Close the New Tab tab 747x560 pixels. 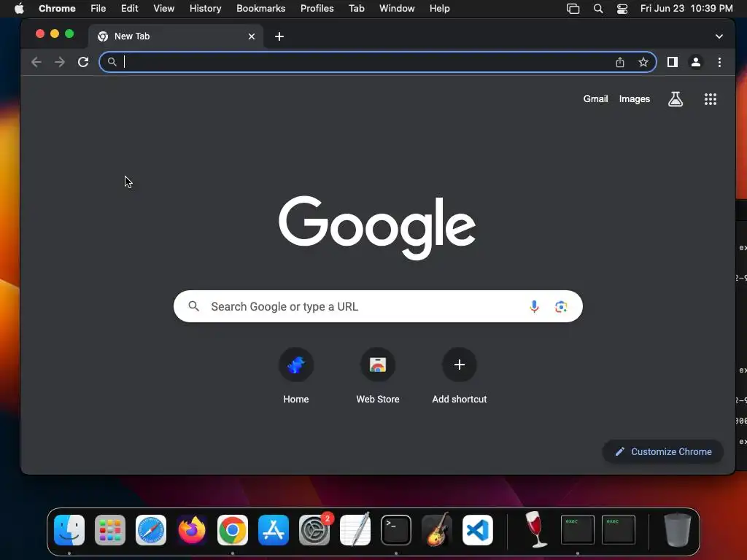click(252, 36)
